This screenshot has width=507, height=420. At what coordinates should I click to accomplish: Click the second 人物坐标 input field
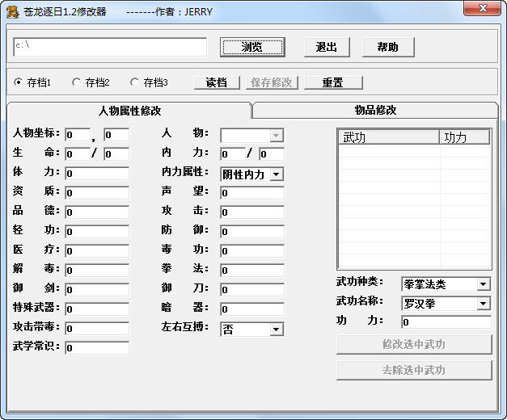point(116,135)
